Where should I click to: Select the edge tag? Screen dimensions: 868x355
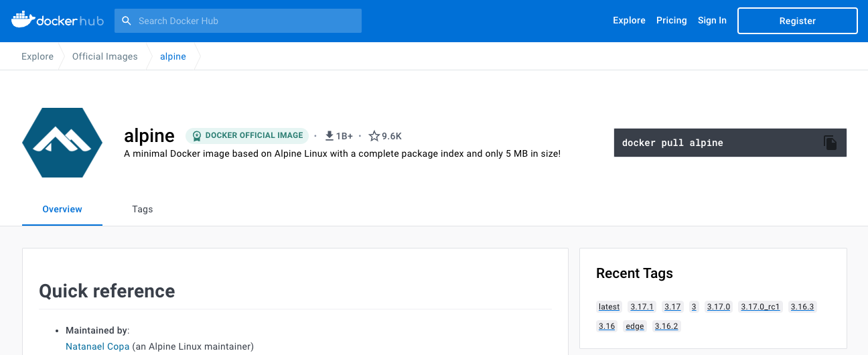point(635,326)
